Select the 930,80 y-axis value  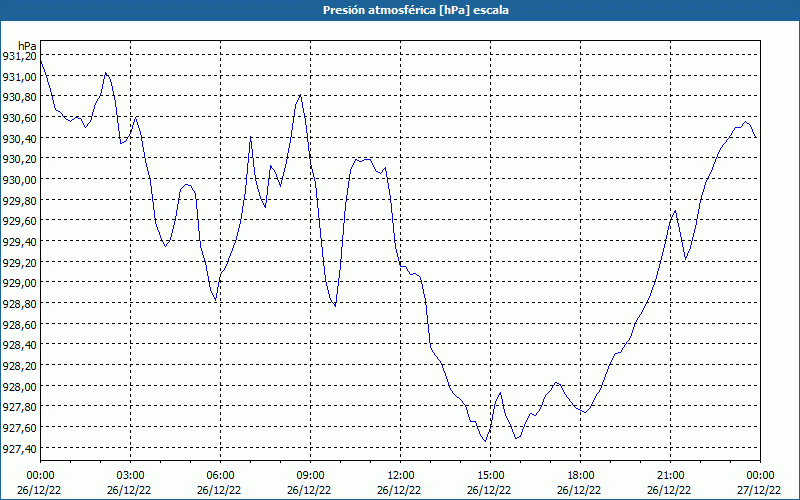(19, 97)
